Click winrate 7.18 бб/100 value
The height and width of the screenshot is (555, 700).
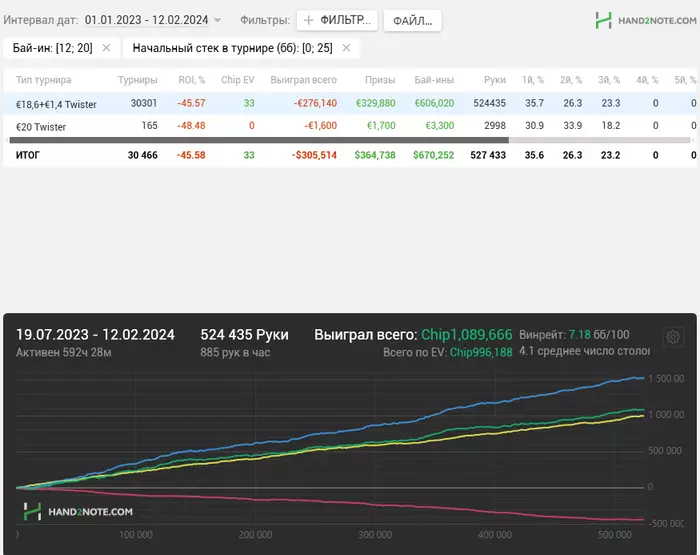tap(599, 335)
